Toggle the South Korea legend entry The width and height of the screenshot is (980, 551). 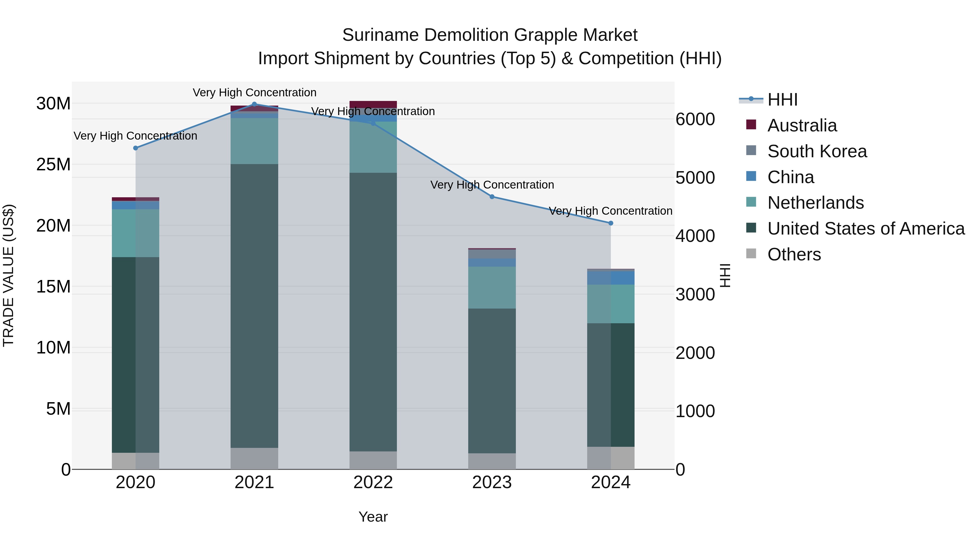point(807,151)
